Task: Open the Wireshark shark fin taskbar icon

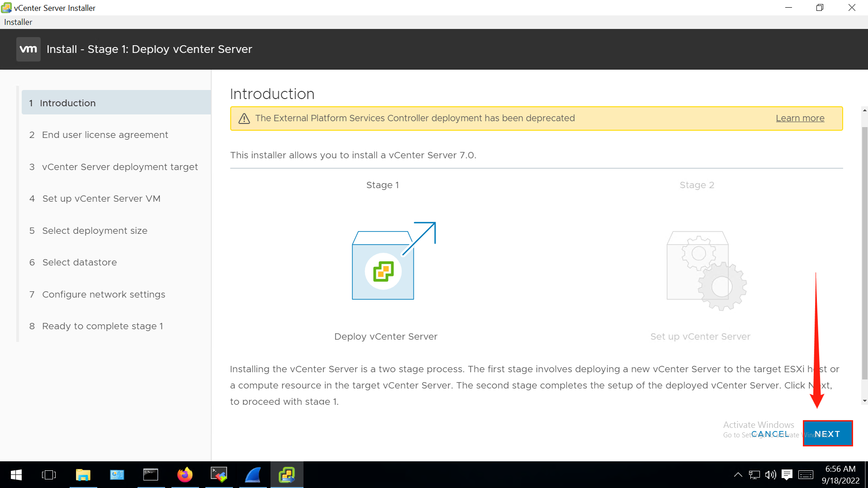Action: (253, 475)
